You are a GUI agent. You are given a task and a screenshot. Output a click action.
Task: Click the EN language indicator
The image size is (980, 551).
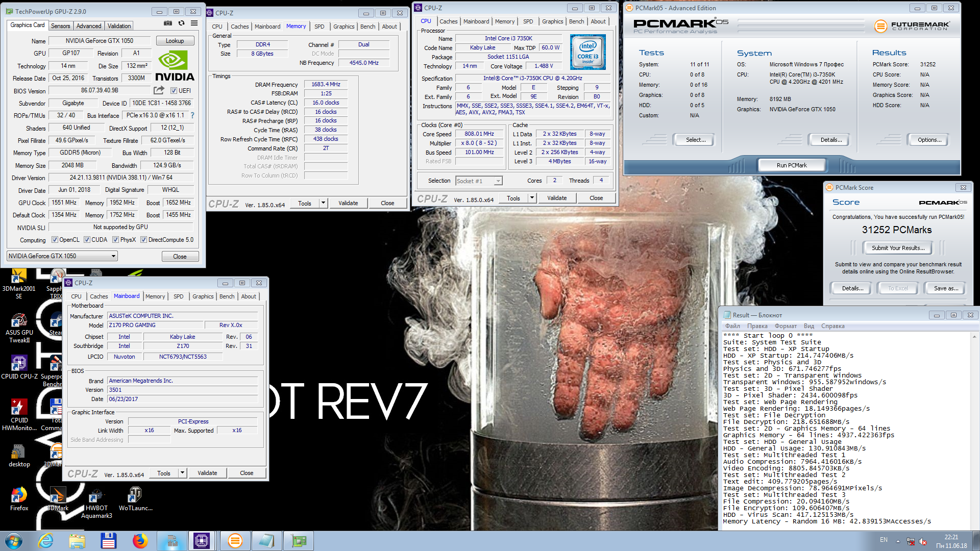pos(884,540)
